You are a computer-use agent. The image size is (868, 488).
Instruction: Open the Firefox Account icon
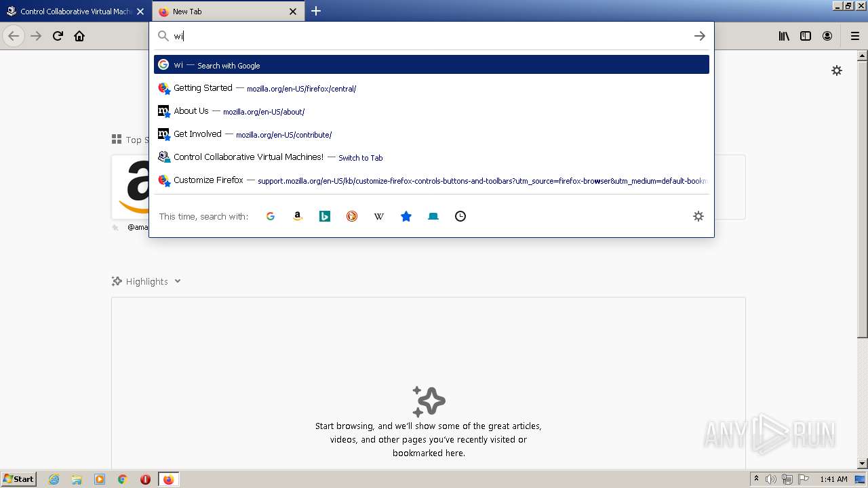[827, 36]
